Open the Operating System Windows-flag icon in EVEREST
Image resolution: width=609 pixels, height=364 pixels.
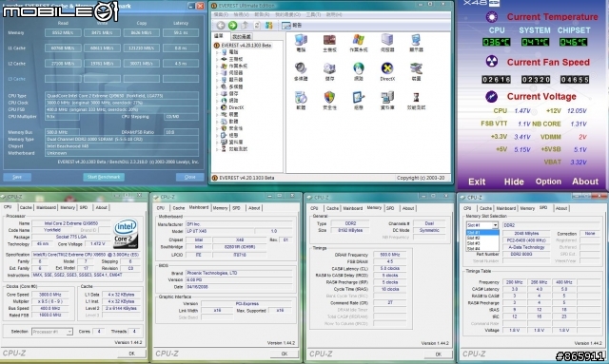pyautogui.click(x=359, y=40)
